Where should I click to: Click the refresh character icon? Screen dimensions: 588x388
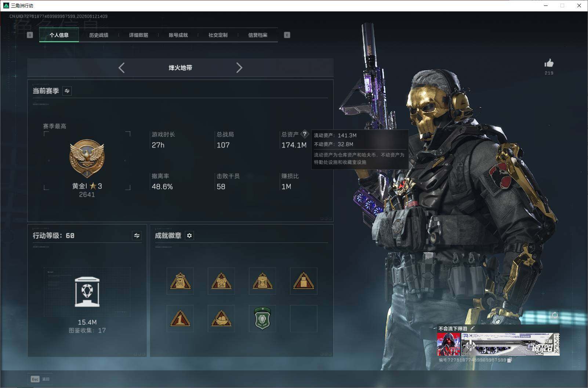point(555,315)
